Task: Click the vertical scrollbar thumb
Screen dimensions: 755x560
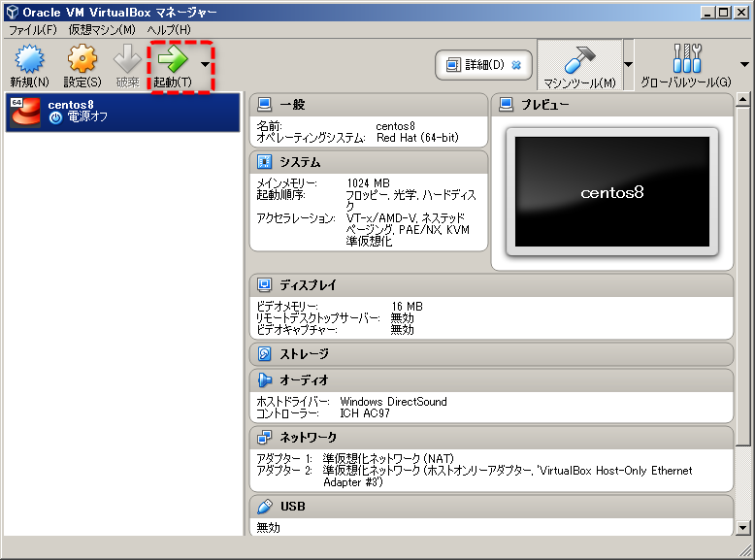Action: click(x=742, y=277)
